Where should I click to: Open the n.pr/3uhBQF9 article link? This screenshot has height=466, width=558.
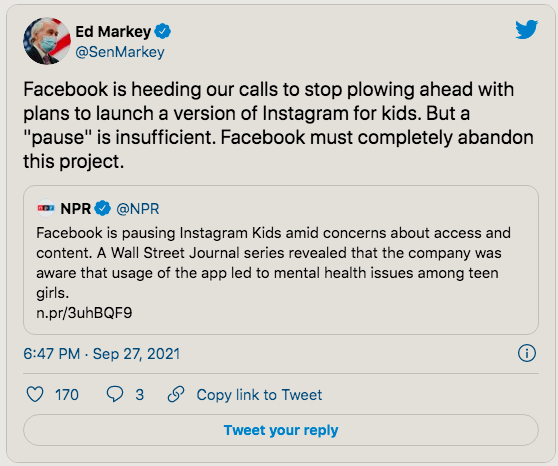click(84, 313)
